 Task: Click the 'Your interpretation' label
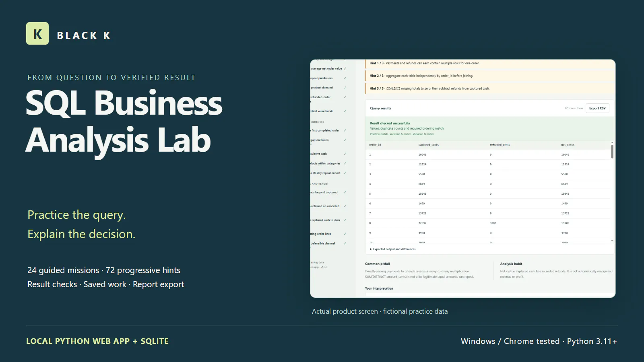379,288
